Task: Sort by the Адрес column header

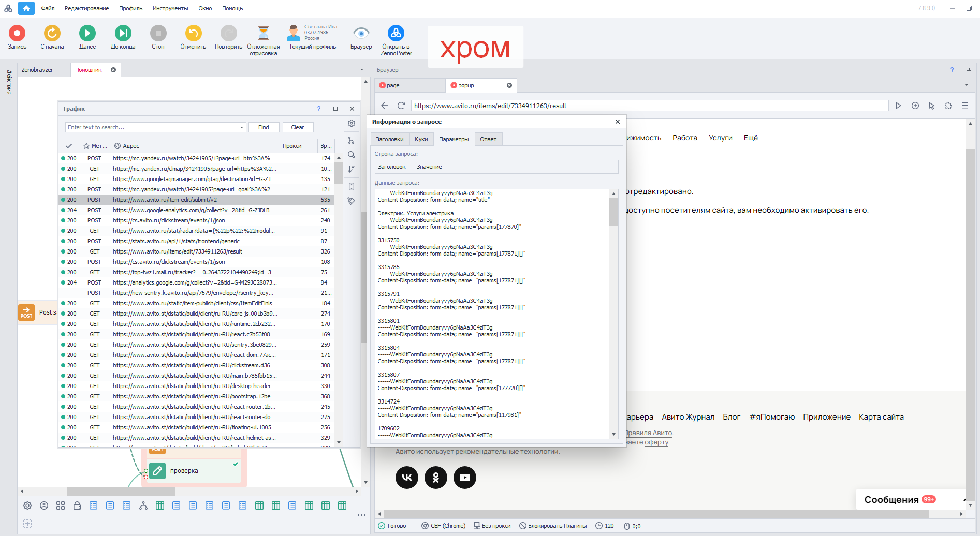Action: 194,146
